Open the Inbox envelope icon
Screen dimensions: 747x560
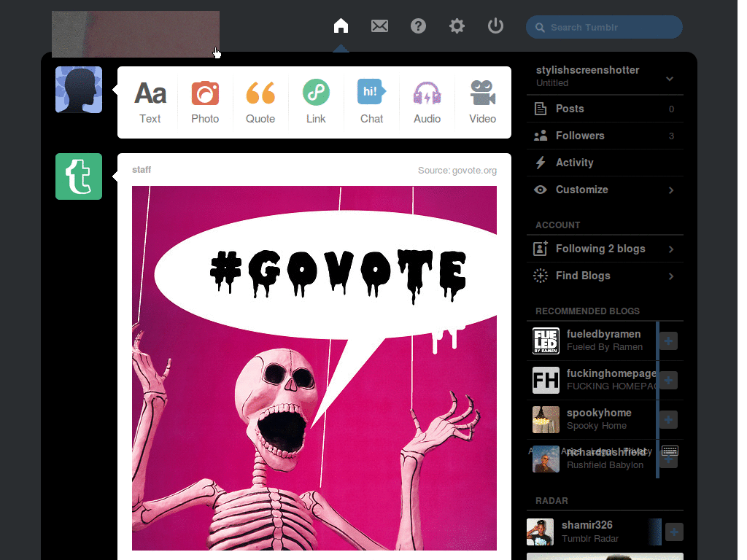[379, 26]
